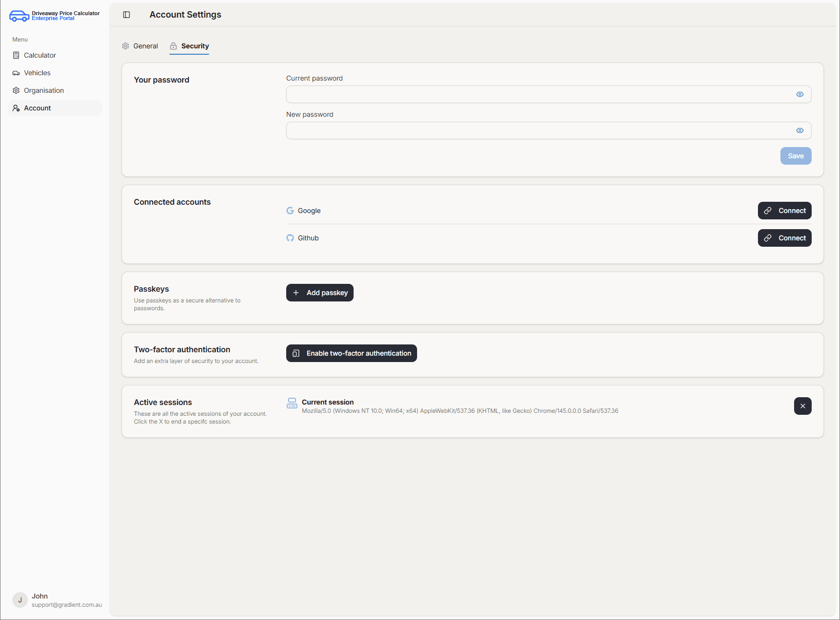This screenshot has height=620, width=840.
Task: End current session with X button
Action: pos(802,406)
